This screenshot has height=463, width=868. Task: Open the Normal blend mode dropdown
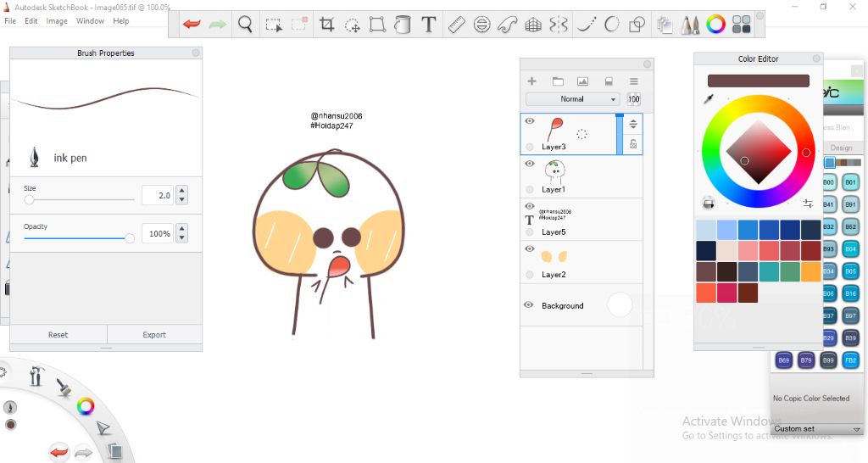(572, 99)
